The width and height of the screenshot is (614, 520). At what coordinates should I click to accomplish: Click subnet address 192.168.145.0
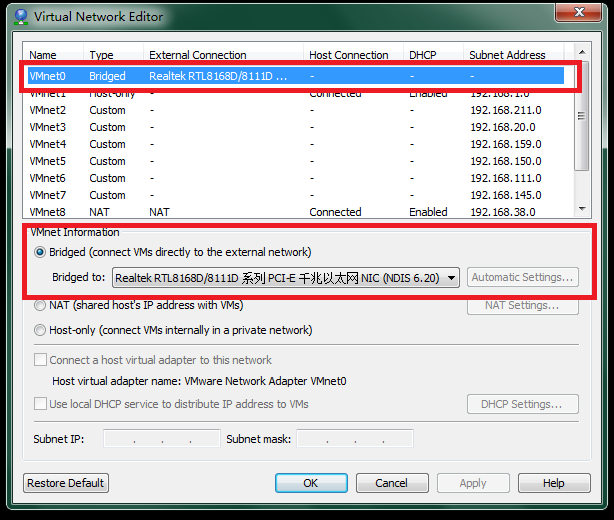(506, 195)
